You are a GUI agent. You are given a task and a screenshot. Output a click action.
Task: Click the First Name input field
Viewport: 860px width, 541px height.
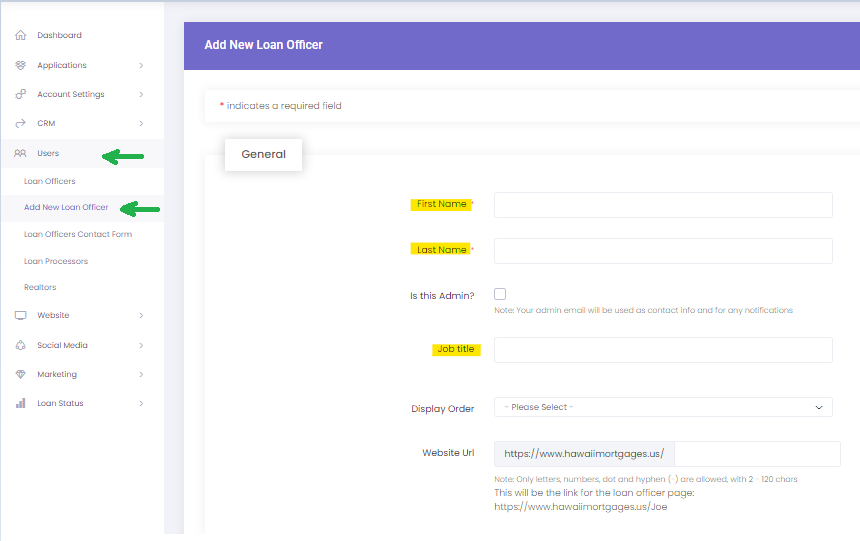(663, 205)
